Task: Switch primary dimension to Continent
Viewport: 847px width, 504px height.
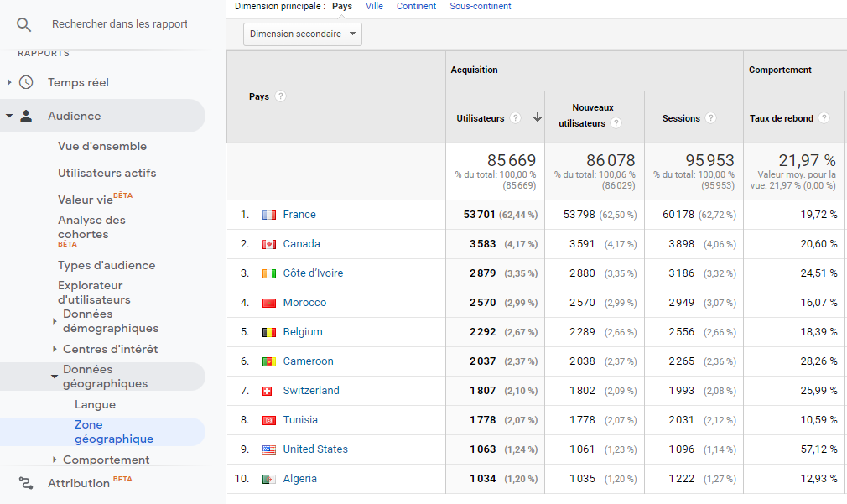Action: point(416,6)
